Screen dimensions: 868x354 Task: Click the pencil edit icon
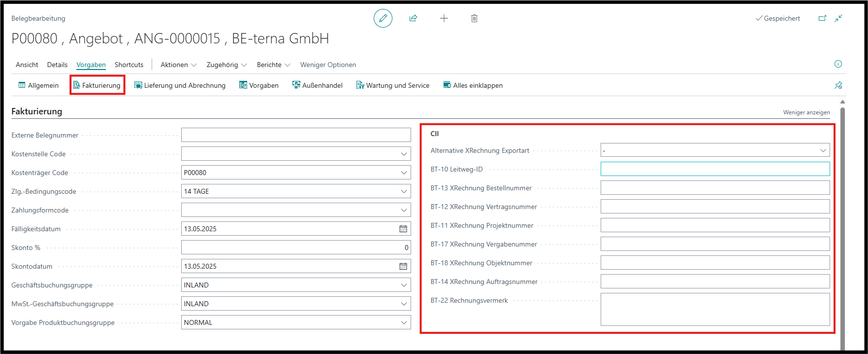coord(383,18)
